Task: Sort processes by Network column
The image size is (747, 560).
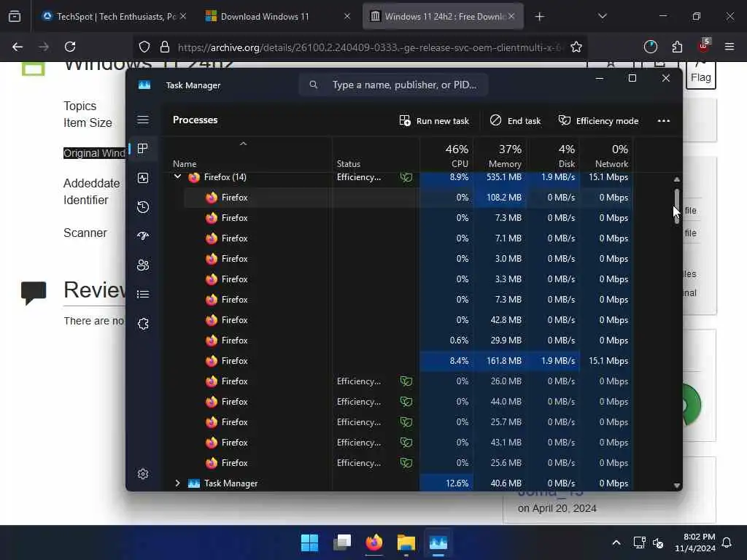Action: pyautogui.click(x=606, y=155)
